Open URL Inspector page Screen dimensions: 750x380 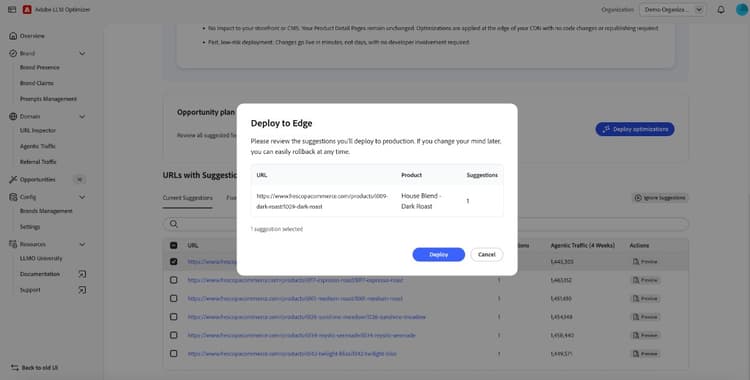pyautogui.click(x=38, y=131)
